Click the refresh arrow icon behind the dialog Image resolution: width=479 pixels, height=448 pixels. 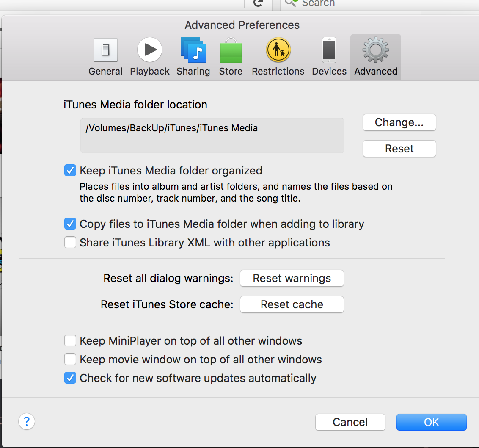(258, 3)
